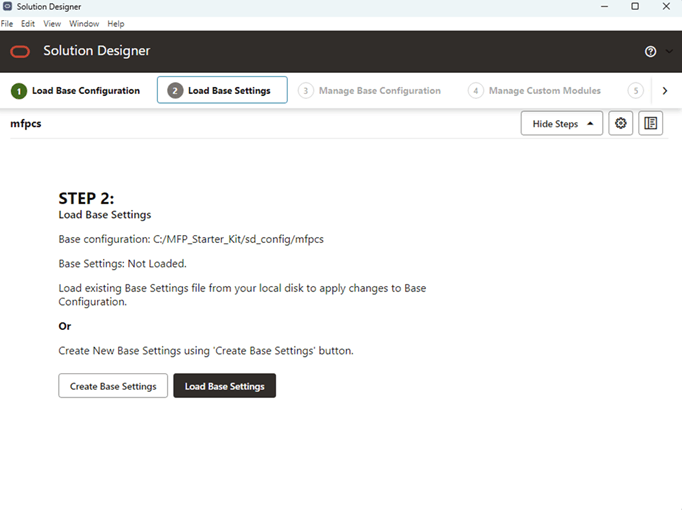
Task: Click the Oracle logo icon
Action: [x=20, y=52]
